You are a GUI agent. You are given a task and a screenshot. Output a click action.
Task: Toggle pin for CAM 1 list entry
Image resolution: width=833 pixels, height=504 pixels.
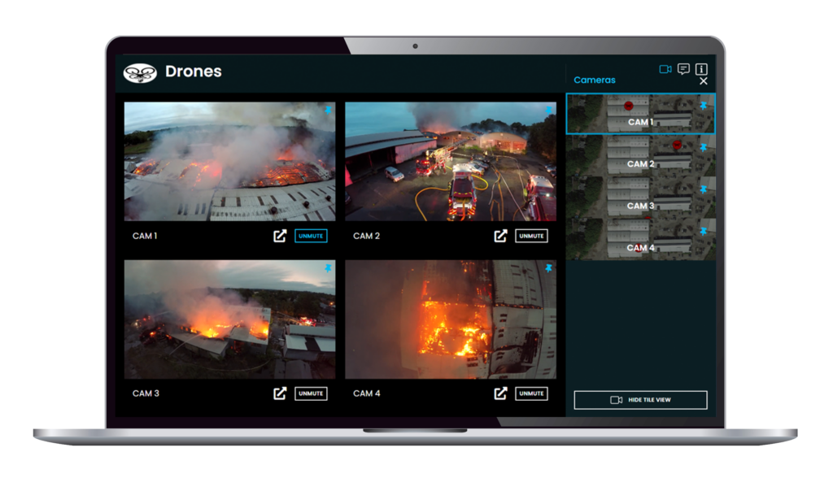coord(704,106)
